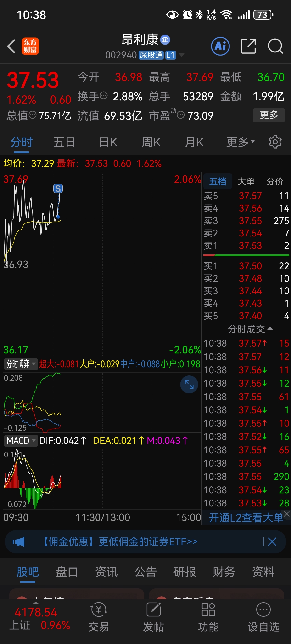Tap the info icon next to 总值
Screen dimensions: 291x644
(x=33, y=115)
